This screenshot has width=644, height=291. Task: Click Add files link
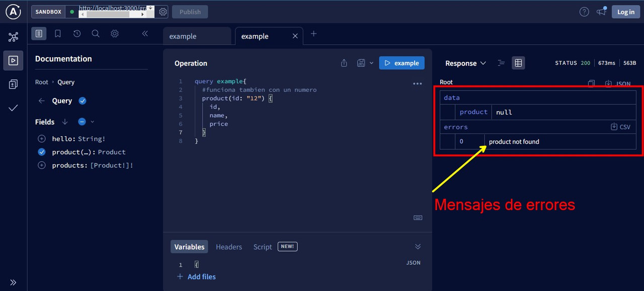pos(196,276)
